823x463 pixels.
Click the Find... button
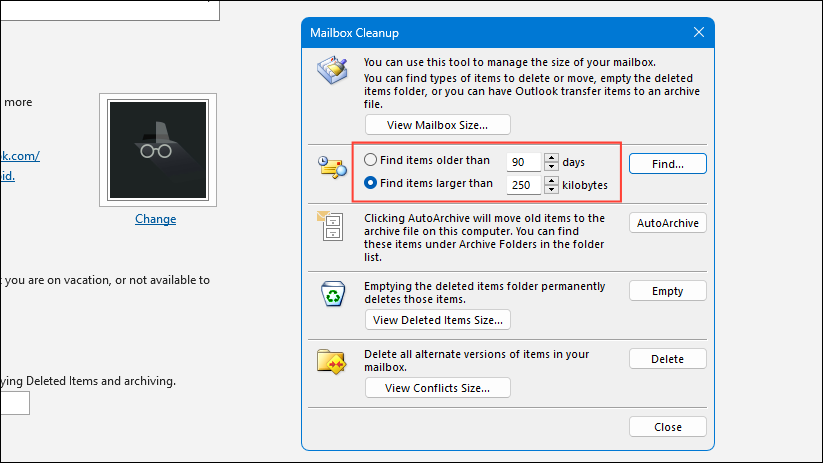(x=668, y=164)
